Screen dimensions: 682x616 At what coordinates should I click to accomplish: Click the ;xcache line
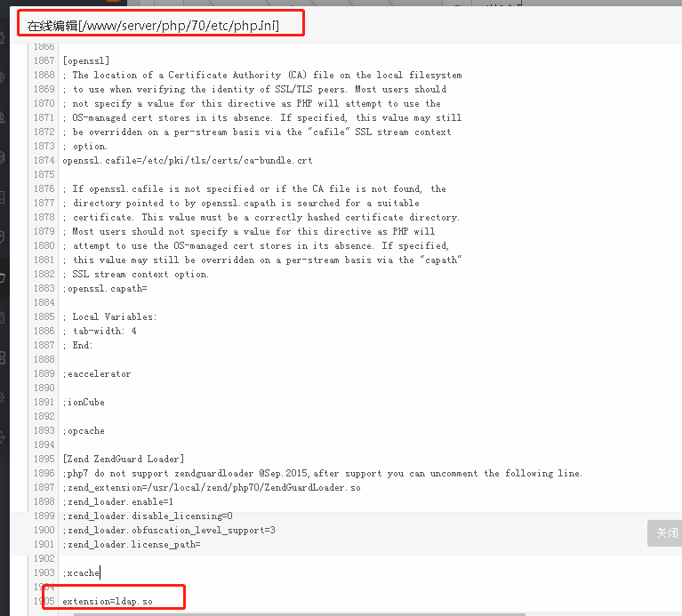81,573
